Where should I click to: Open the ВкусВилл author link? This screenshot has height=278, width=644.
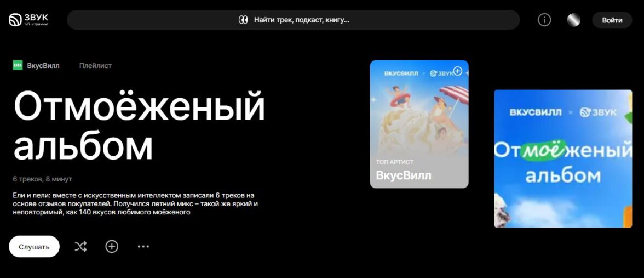(43, 65)
